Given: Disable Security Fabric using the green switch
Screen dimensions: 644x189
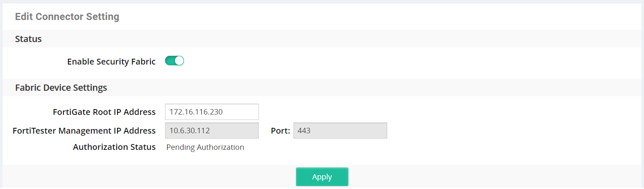Looking at the screenshot, I should tap(174, 61).
